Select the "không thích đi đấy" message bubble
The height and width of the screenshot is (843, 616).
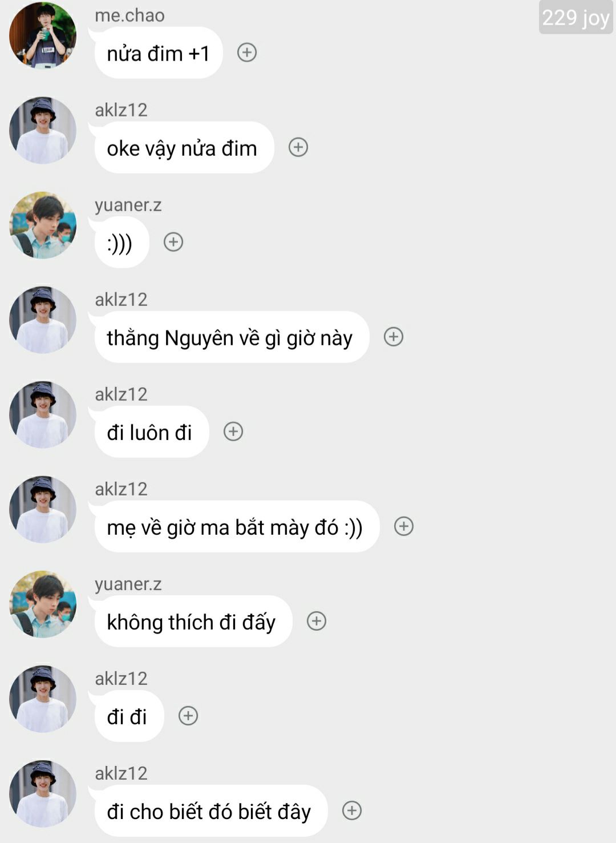coord(192,622)
